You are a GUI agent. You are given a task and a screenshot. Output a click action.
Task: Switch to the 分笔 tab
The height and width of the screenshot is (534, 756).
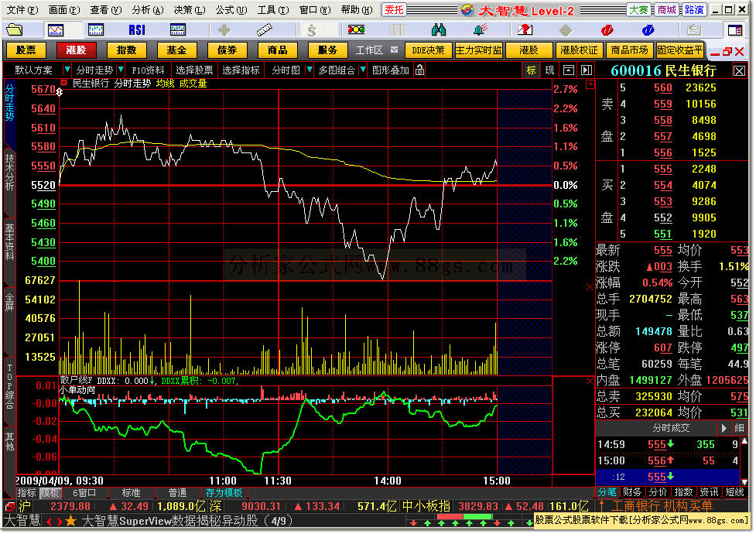coord(607,492)
